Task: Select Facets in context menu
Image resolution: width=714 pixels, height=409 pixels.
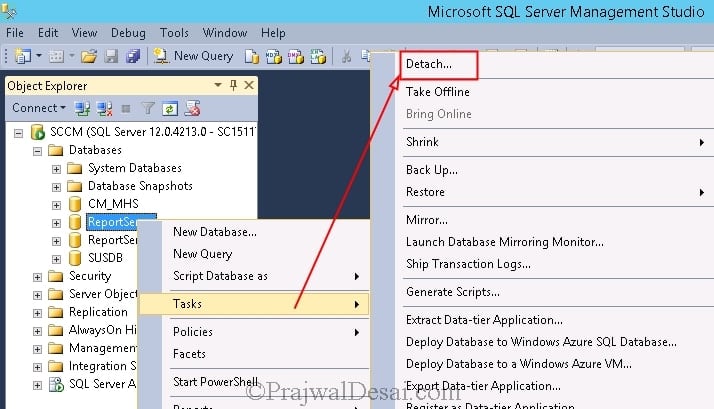Action: click(x=189, y=354)
